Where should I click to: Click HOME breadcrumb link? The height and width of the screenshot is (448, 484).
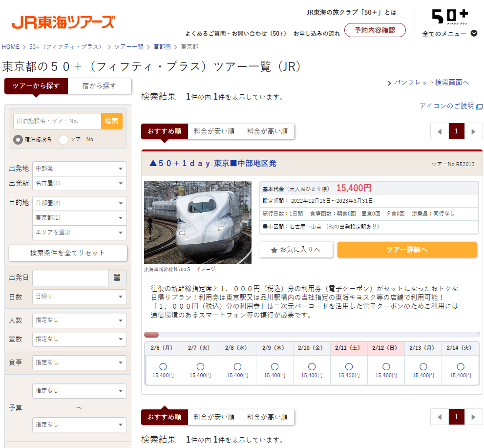coord(10,46)
